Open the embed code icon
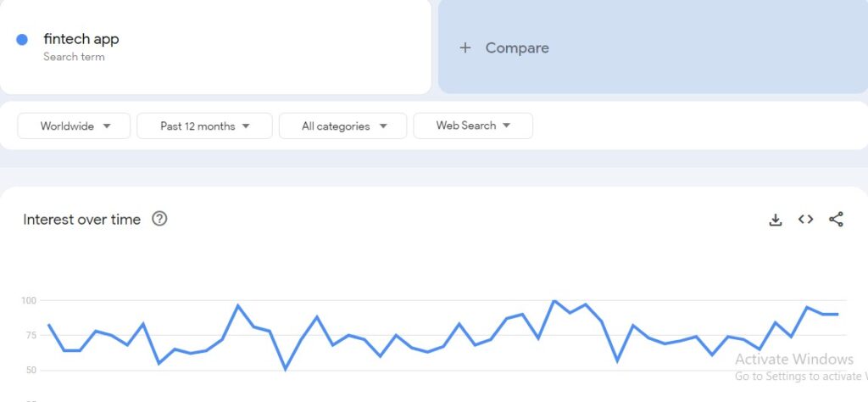 coord(805,220)
